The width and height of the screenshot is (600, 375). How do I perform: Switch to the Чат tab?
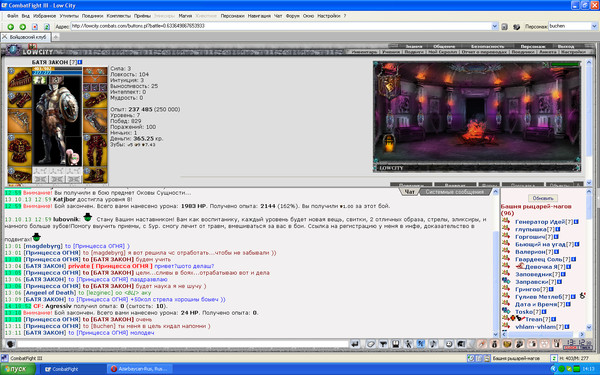(x=409, y=192)
